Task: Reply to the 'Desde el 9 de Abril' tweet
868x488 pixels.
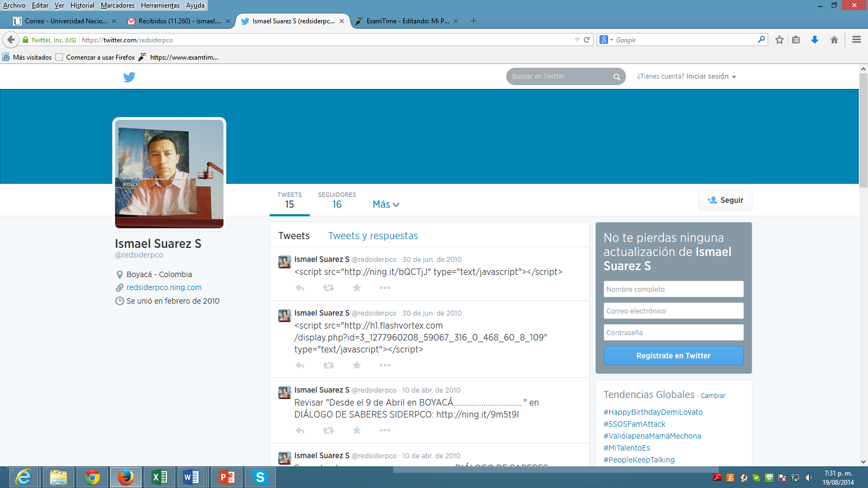Action: pos(300,431)
